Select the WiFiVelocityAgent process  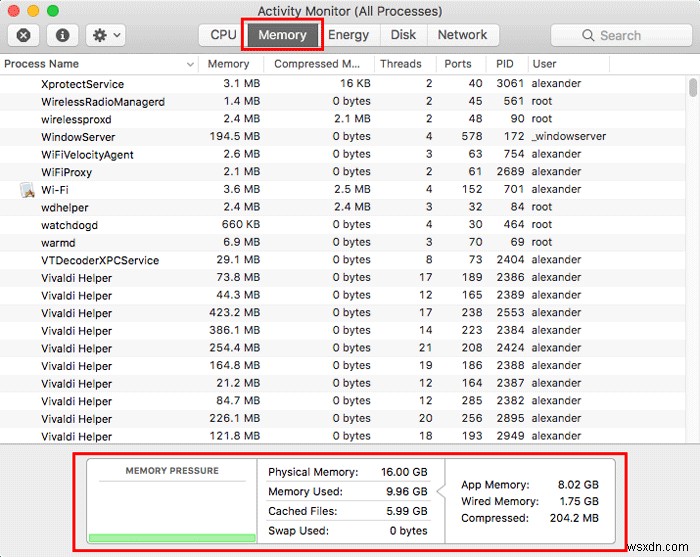pos(343,154)
